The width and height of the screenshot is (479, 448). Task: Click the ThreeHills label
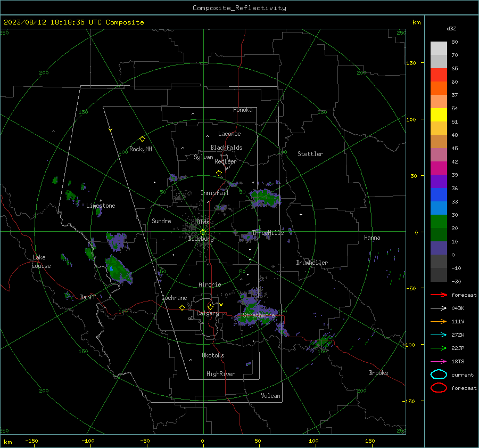point(268,233)
